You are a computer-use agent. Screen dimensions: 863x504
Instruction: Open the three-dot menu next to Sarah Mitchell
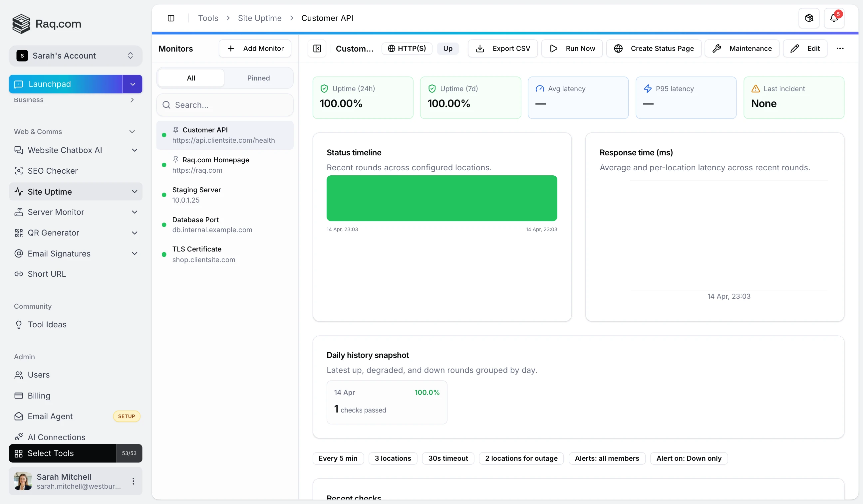[133, 481]
